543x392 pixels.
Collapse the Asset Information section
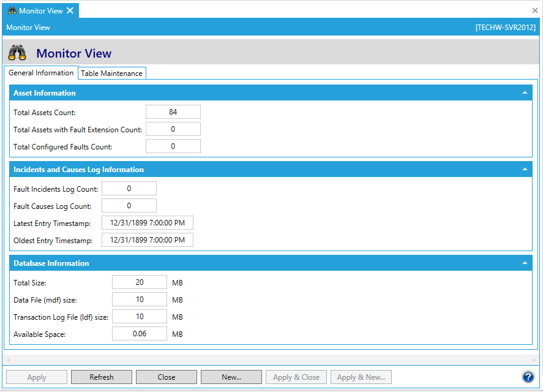(x=525, y=93)
